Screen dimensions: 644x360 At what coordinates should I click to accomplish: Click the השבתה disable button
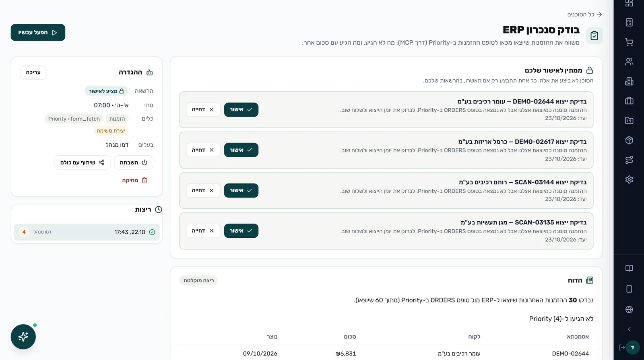click(x=134, y=163)
